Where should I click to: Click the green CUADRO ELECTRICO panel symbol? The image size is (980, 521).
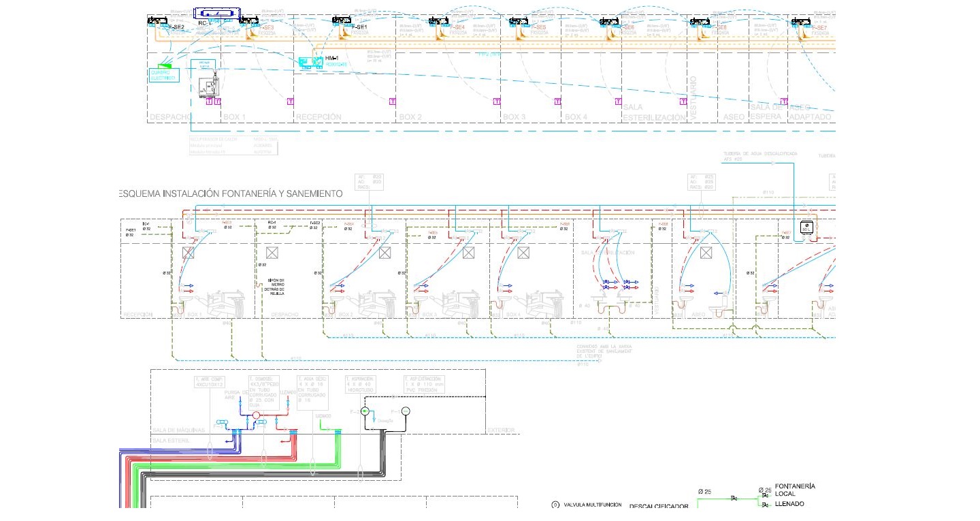(x=164, y=66)
